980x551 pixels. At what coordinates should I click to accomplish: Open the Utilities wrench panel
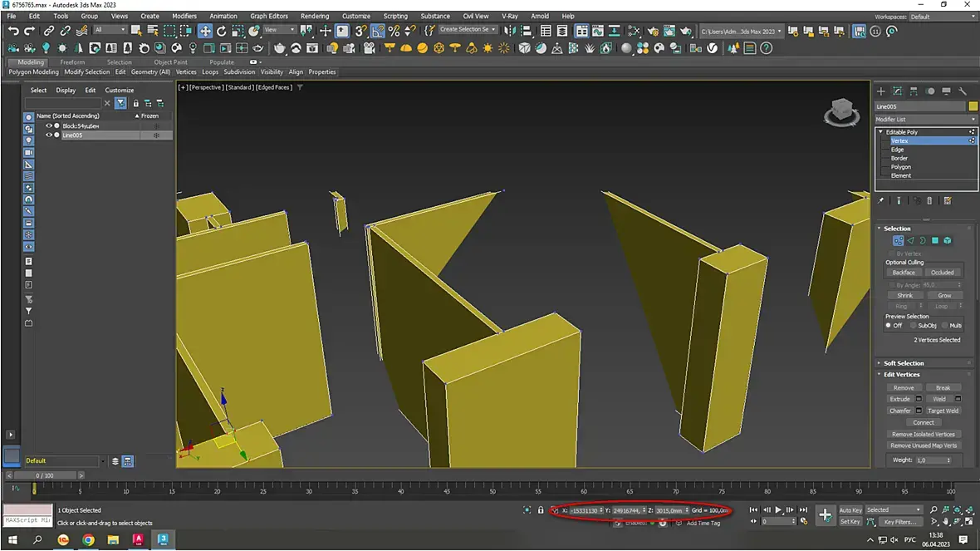click(963, 91)
